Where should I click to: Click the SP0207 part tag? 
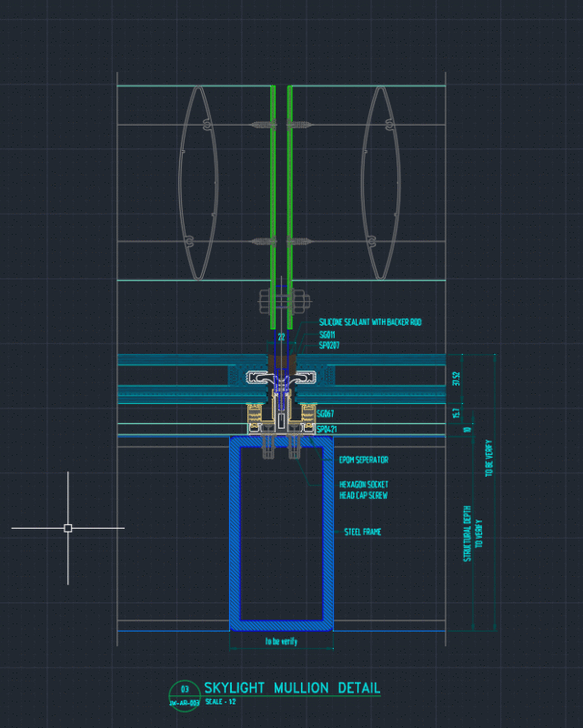[329, 346]
